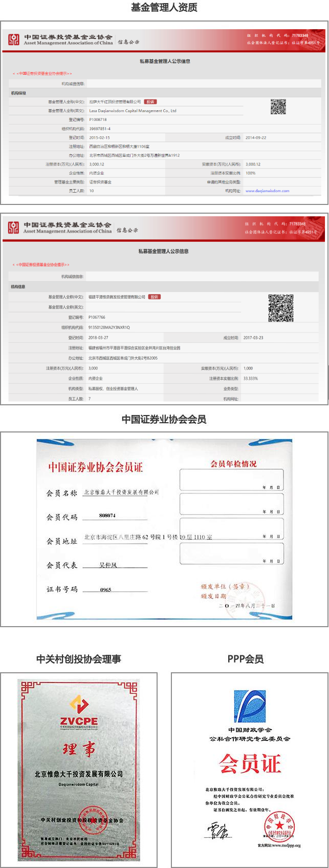Click 公私合作研究专业委员会 on the PPP certificate
Viewport: 329px width, 868px height.
[250, 739]
